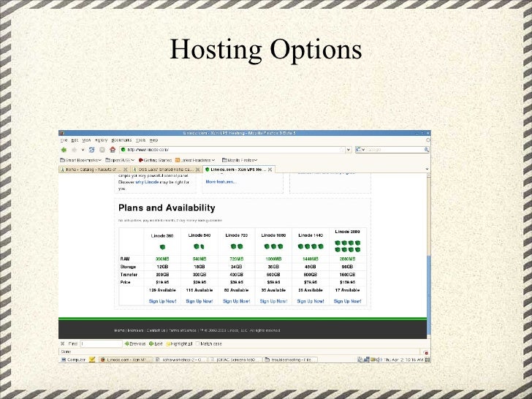Expand the Mozilla Firefox bookmarks folder
Viewport: 532px width, 399px height.
[240, 160]
